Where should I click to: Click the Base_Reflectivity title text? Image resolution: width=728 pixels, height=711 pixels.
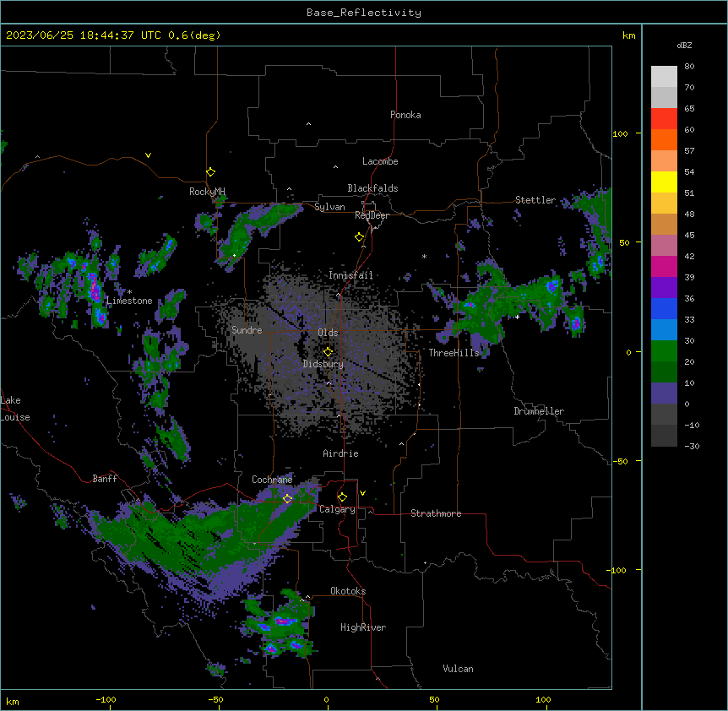[x=364, y=13]
